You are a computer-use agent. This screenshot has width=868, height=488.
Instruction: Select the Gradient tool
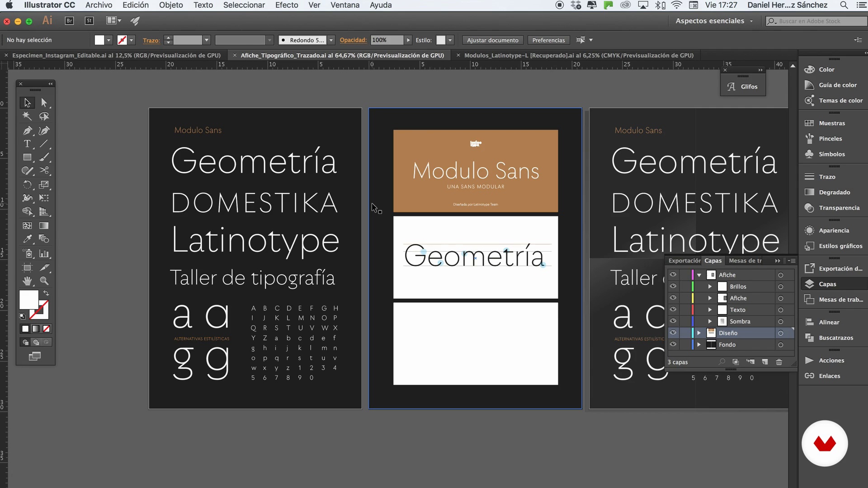44,225
